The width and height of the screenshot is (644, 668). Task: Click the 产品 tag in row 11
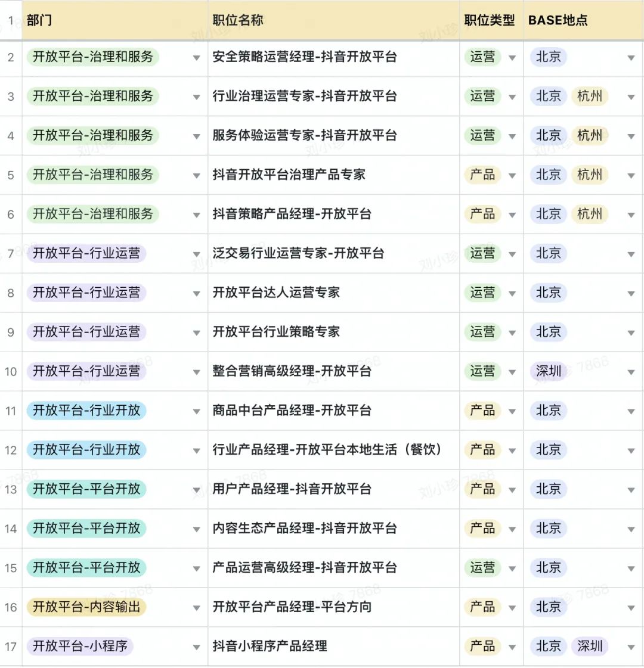[x=482, y=411]
